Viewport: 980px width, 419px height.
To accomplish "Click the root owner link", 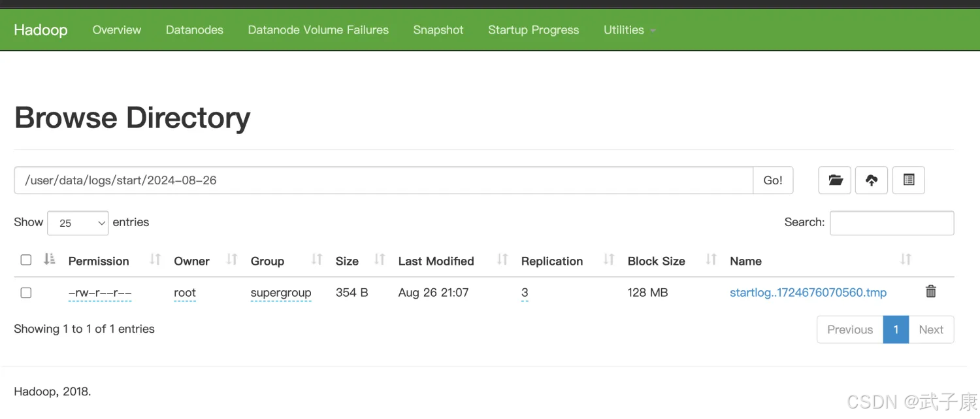I will point(185,293).
